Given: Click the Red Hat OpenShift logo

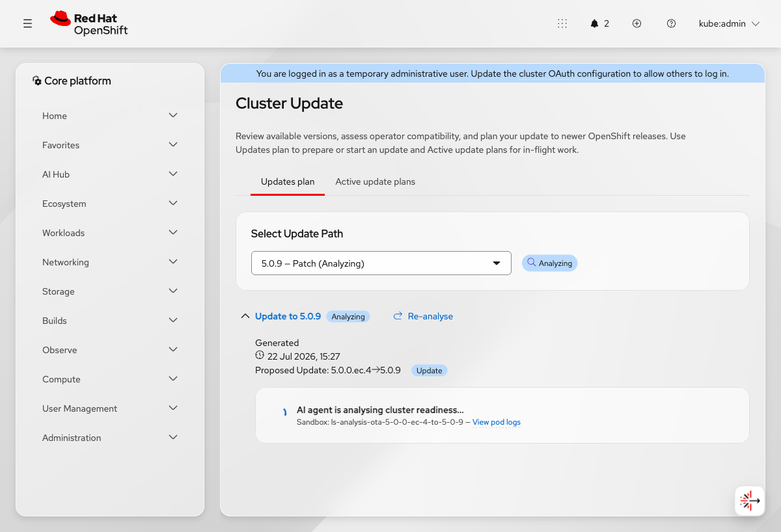Looking at the screenshot, I should [89, 23].
